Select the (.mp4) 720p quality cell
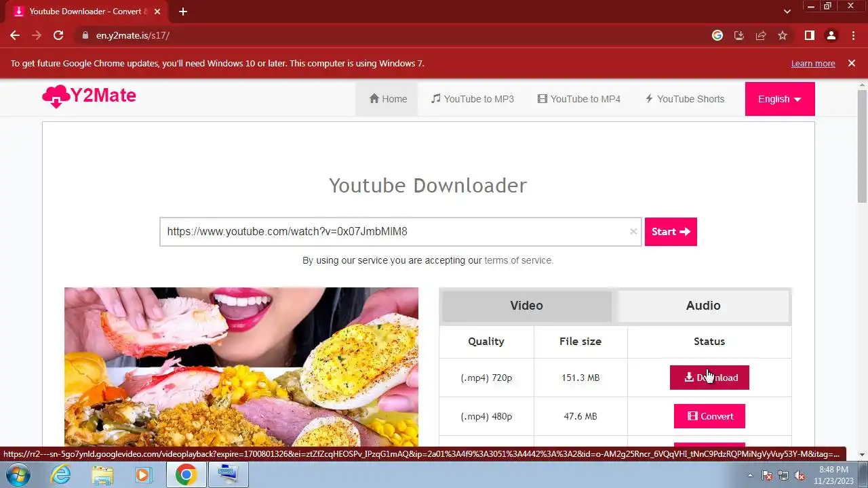Image resolution: width=868 pixels, height=488 pixels. click(x=486, y=378)
